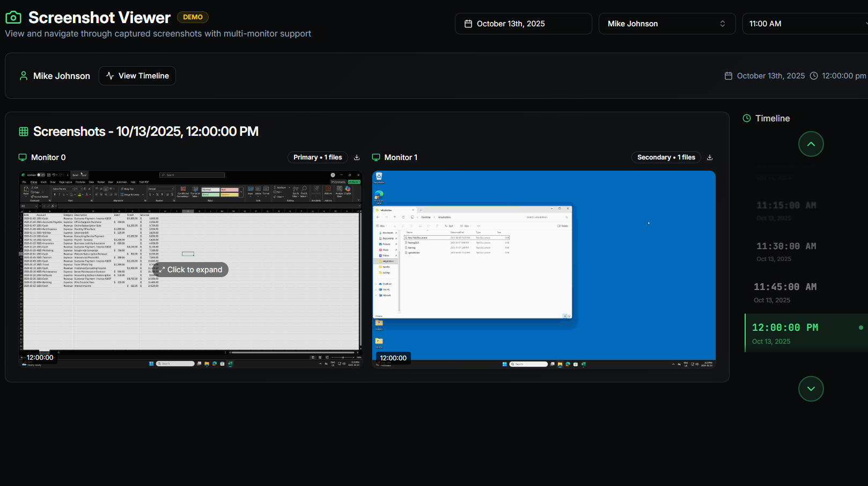868x486 pixels.
Task: Click the clock icon beside the Timeline header
Action: (747, 118)
